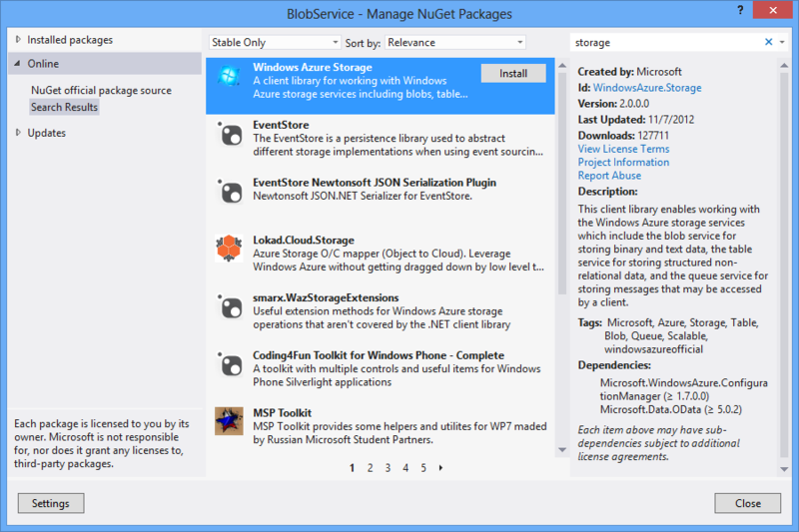Open View License Terms link
Screen dimensions: 799x532
pyautogui.click(x=623, y=149)
